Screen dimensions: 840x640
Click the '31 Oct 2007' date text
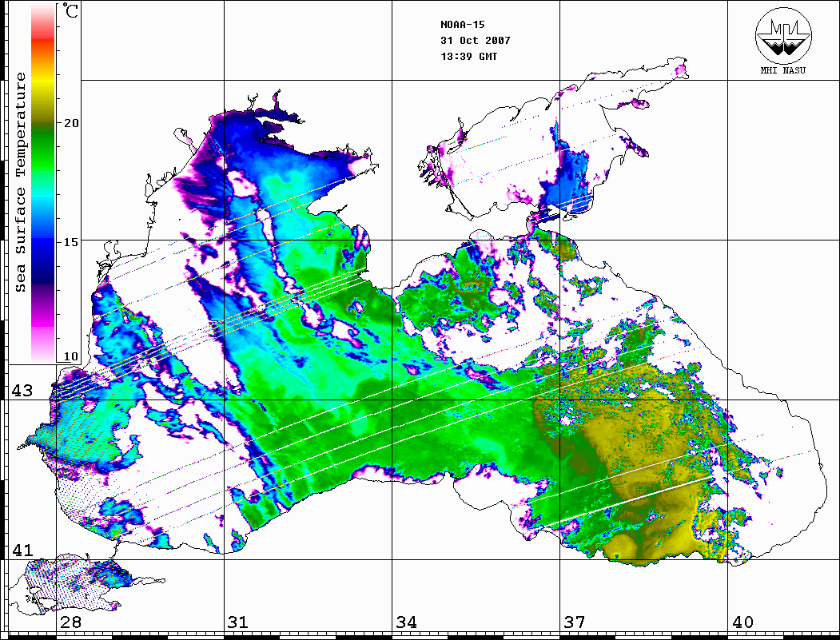(x=476, y=40)
